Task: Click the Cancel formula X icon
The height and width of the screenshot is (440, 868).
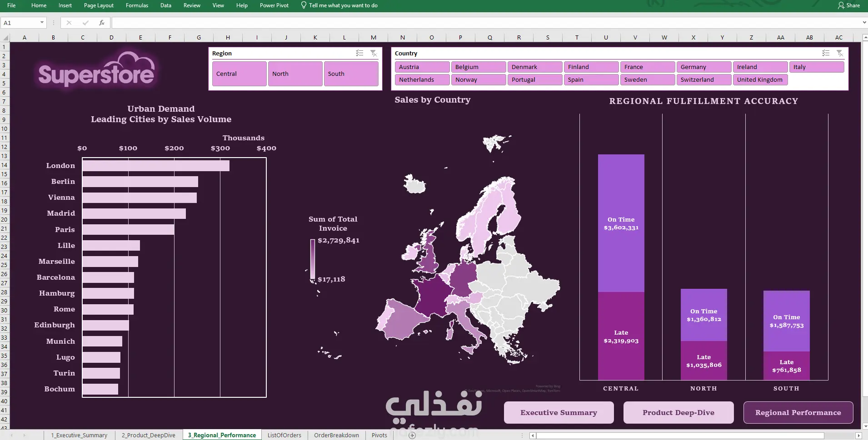Action: point(69,23)
